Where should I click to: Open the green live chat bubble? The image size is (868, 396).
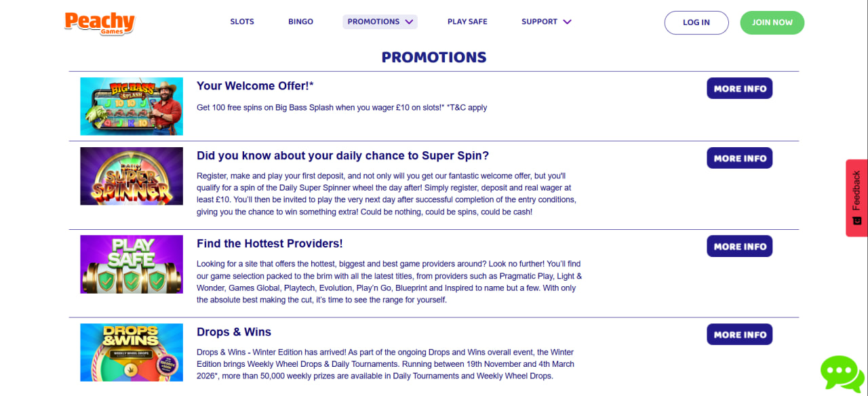tap(842, 372)
